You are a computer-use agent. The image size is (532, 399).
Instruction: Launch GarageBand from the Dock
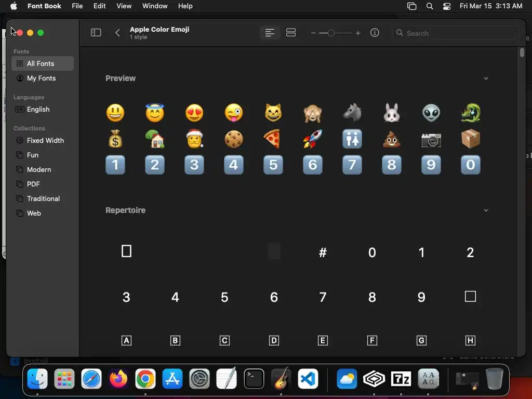(x=281, y=379)
